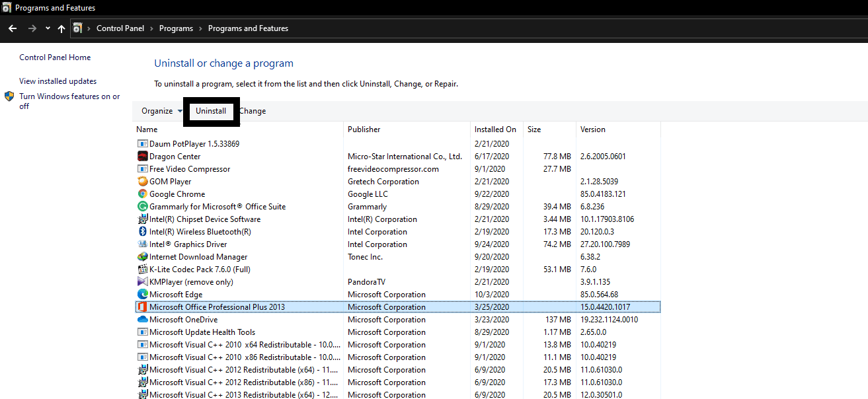Open the recent locations dropdown chevron
868x399 pixels.
click(48, 28)
